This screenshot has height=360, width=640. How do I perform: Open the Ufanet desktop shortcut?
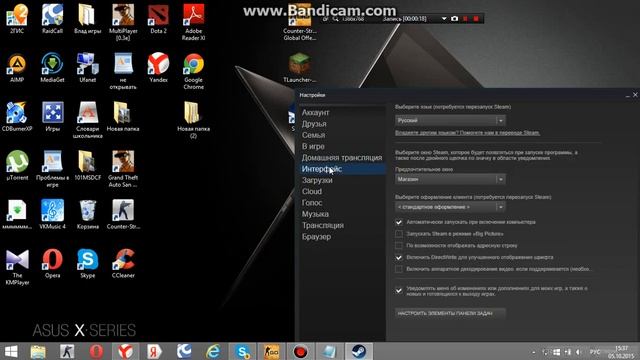tap(87, 68)
